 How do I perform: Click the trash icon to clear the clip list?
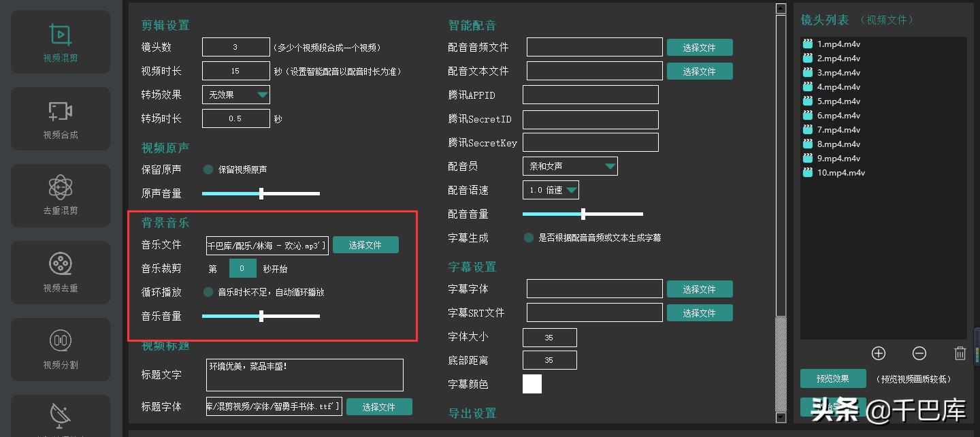[960, 353]
